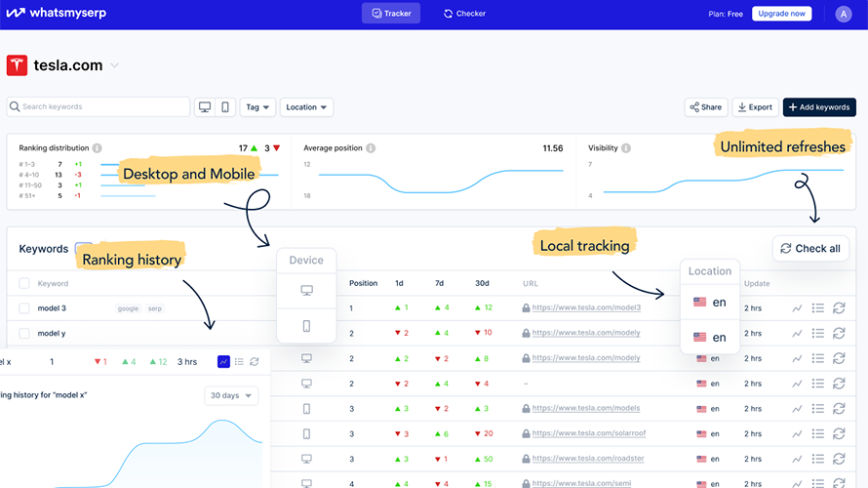Open SERP list for model y row

coord(818,333)
